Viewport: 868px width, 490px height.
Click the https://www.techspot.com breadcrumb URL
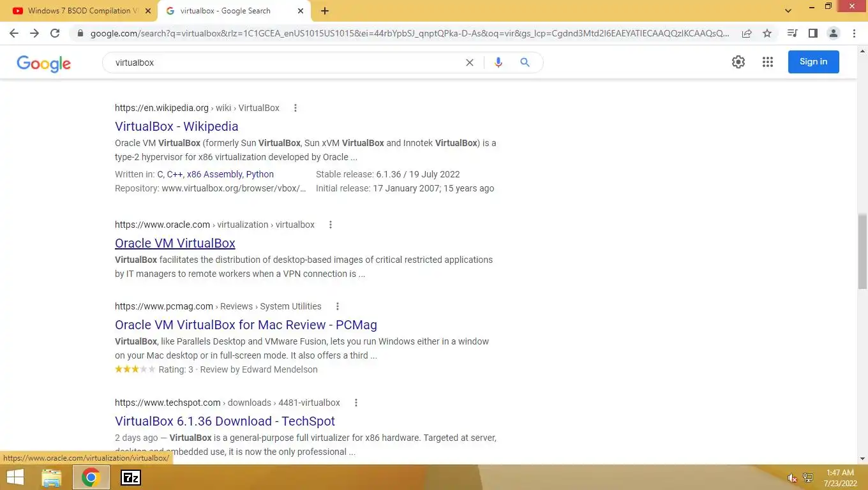coord(167,403)
